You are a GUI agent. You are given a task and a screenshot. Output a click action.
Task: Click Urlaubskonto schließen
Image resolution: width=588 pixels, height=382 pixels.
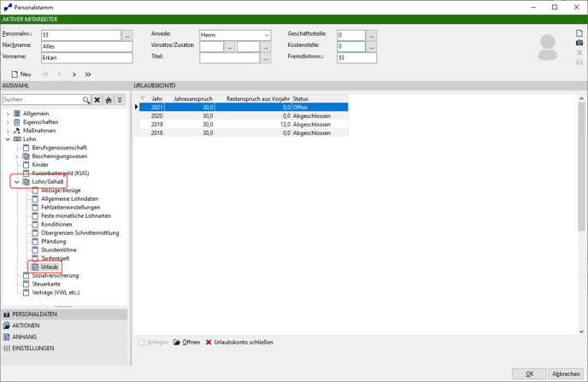point(239,343)
